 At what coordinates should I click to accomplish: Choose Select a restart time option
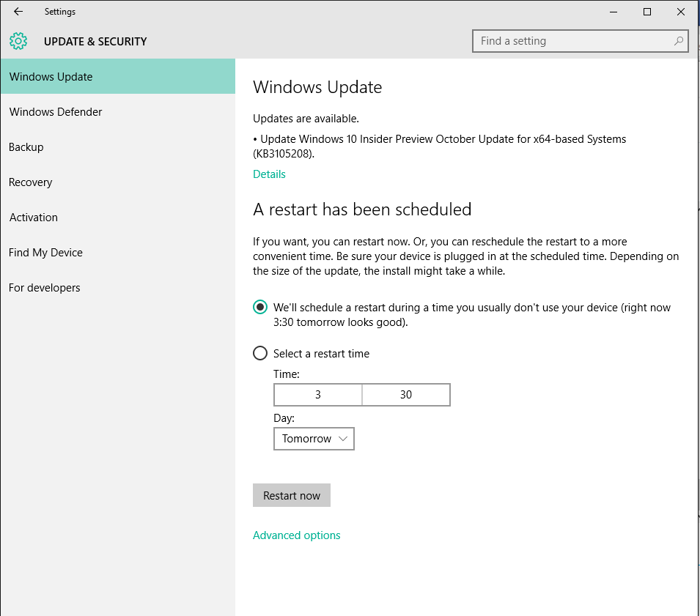[x=259, y=353]
